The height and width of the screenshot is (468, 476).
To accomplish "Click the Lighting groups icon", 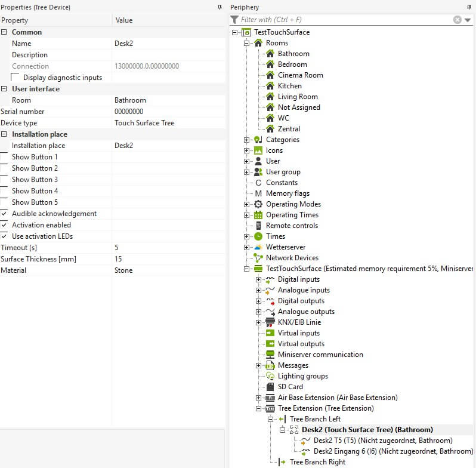I will 270,376.
